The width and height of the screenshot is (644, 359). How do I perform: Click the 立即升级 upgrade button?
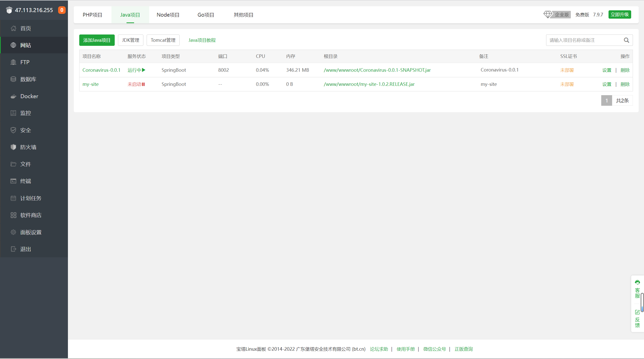pos(620,15)
